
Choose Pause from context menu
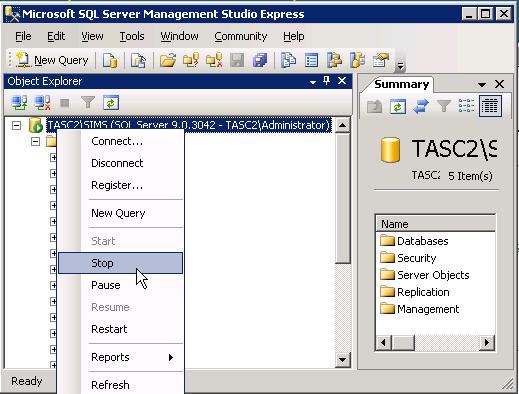coord(120,285)
